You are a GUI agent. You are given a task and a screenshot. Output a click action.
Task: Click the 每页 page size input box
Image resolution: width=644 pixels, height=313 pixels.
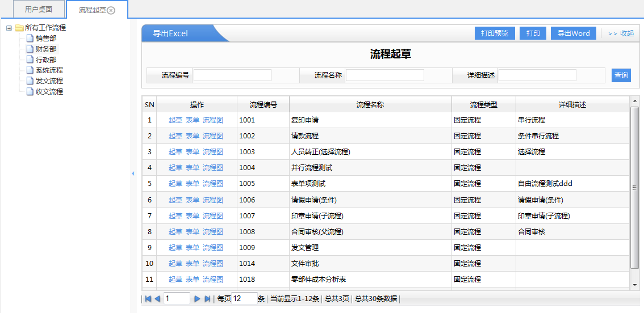(x=244, y=299)
